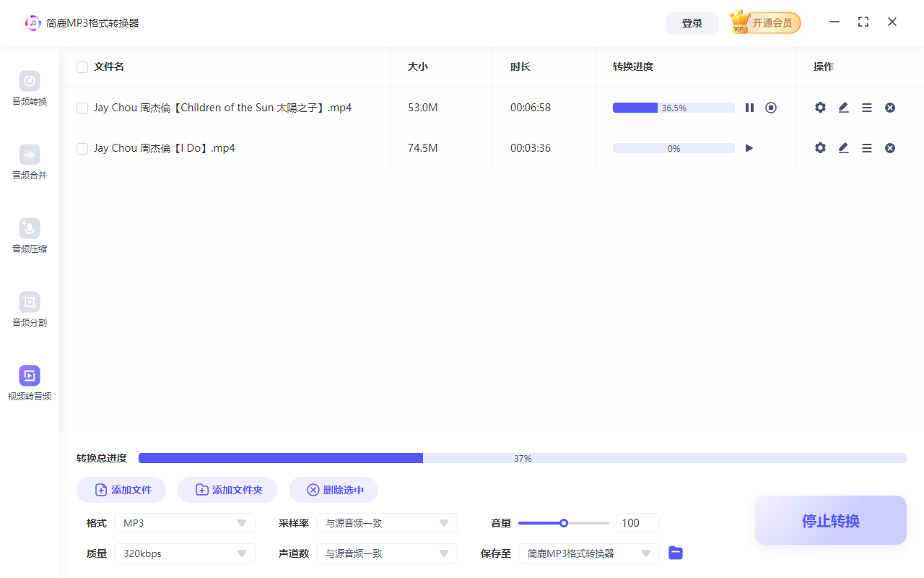Click the app logo icon in title bar
This screenshot has width=924, height=578.
(32, 22)
